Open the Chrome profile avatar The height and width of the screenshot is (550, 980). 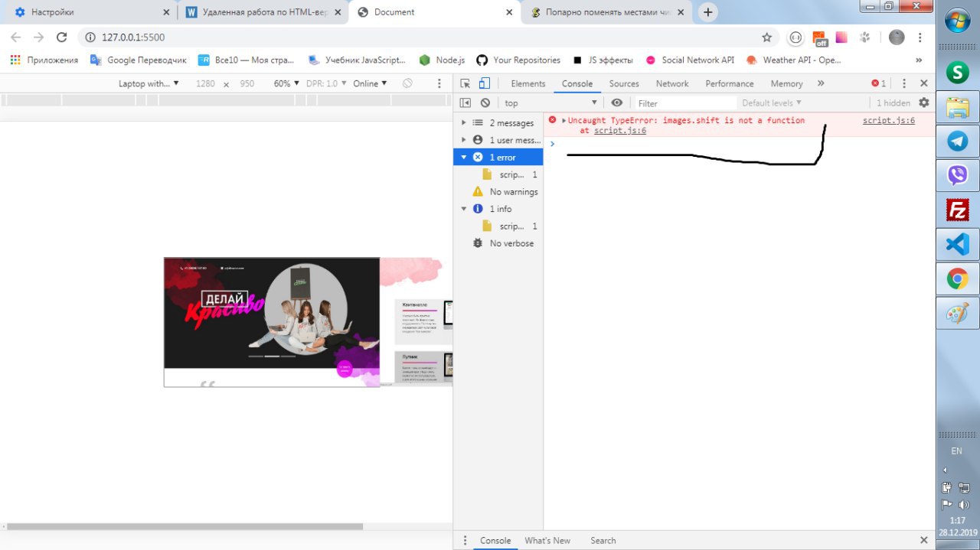tap(897, 37)
